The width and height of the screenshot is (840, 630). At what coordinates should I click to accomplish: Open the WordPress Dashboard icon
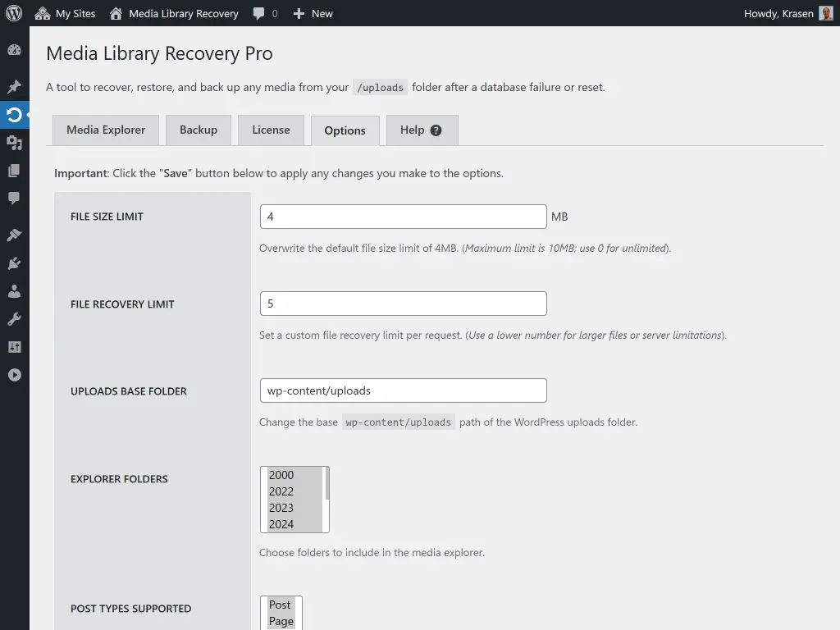pos(14,50)
